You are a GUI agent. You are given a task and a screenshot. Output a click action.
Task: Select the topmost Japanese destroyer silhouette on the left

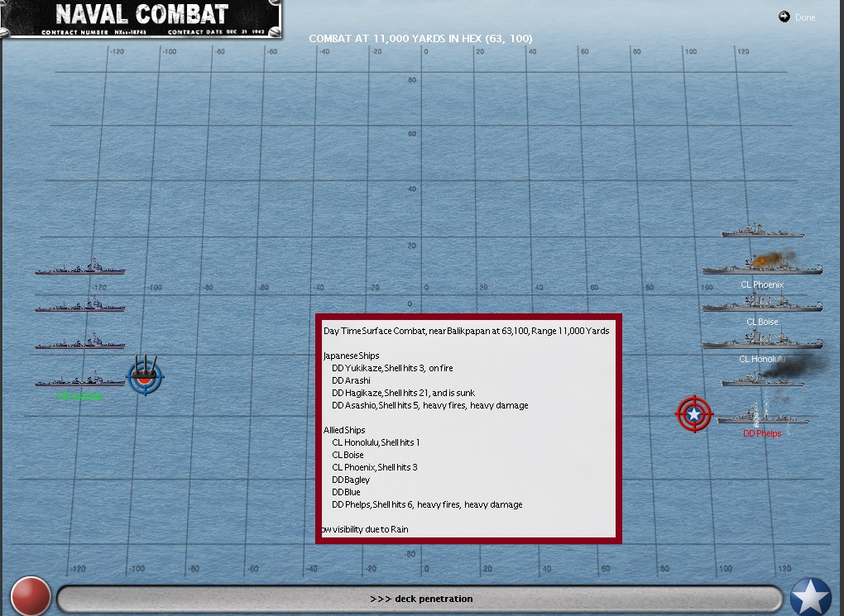(79, 267)
